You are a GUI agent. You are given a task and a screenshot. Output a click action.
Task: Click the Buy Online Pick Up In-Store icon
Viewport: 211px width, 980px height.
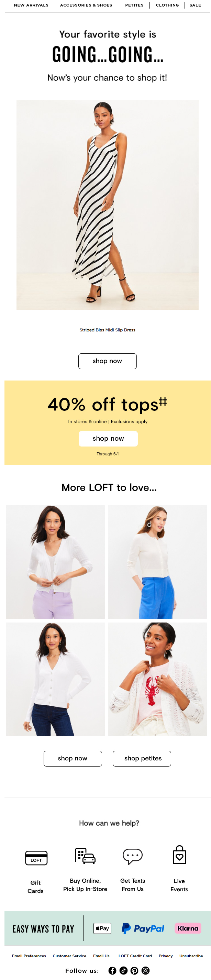tap(85, 856)
